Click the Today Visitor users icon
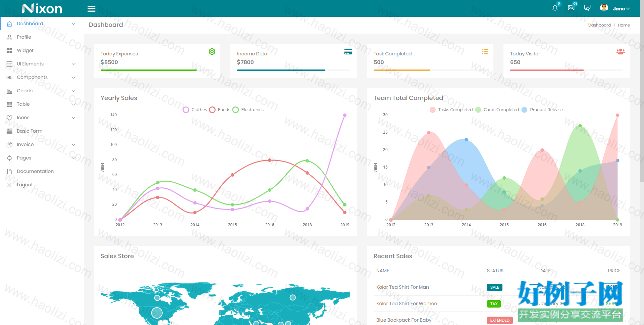The width and height of the screenshot is (644, 325). (x=621, y=52)
